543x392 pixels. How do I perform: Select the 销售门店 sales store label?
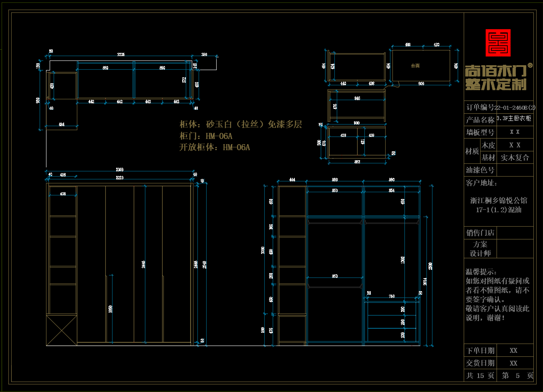pyautogui.click(x=480, y=233)
